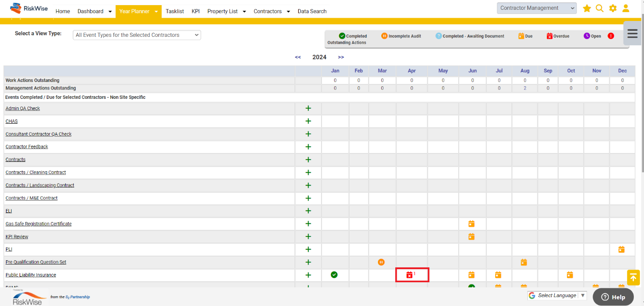Viewport: 644px width, 306px height.
Task: Go to next year with >> link
Action: click(341, 57)
